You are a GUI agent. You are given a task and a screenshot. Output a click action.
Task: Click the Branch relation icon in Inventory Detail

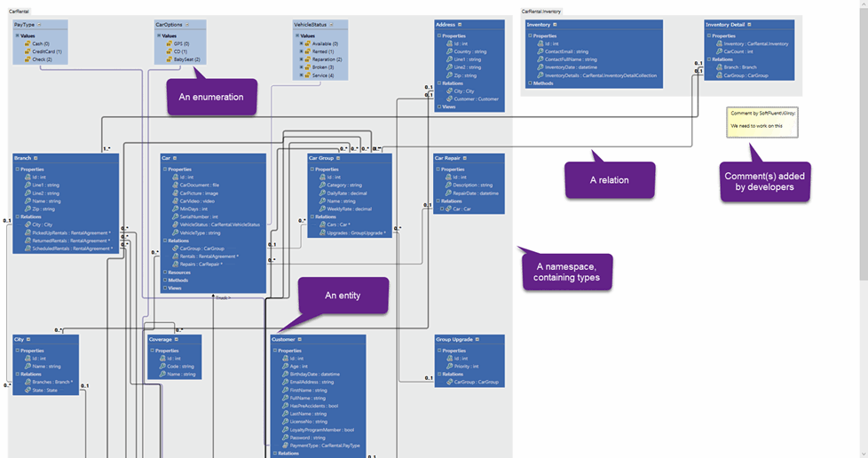click(x=718, y=67)
